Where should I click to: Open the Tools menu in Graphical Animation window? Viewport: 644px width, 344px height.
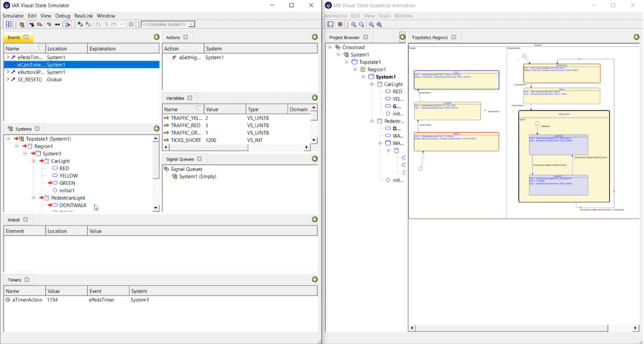tap(384, 16)
